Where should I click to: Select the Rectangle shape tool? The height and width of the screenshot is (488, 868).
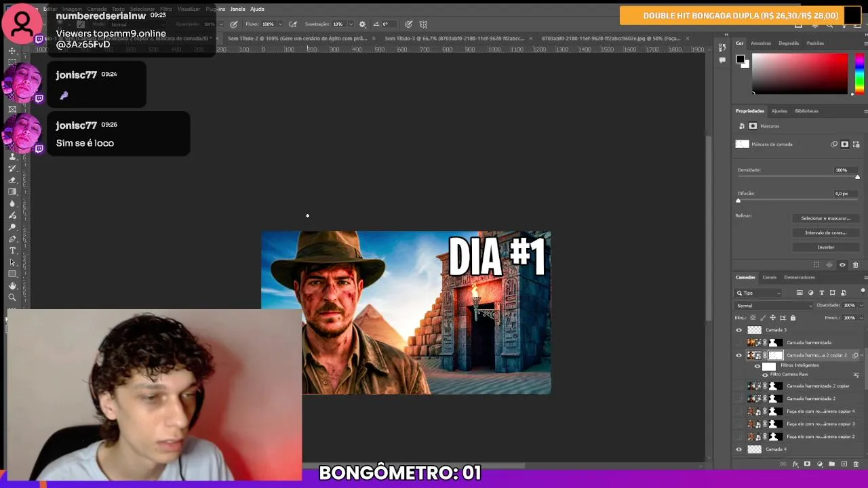[12, 273]
